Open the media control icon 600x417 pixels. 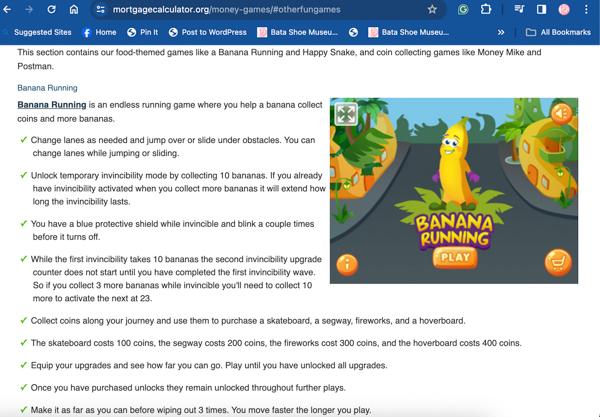(x=519, y=9)
